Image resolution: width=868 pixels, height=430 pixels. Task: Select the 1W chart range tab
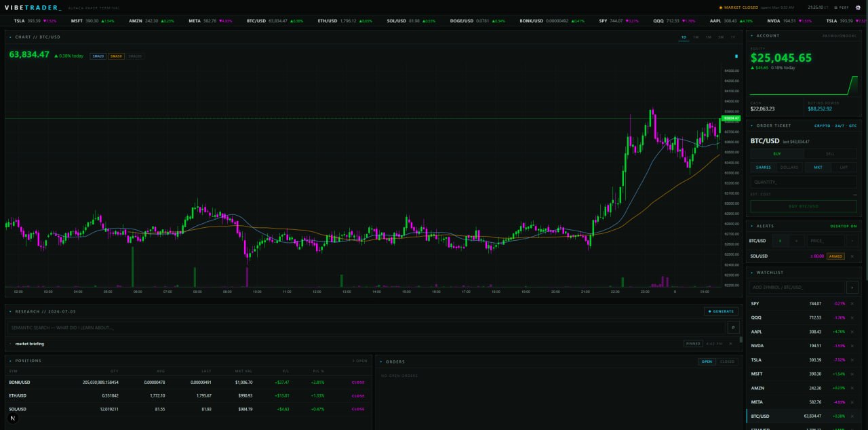pyautogui.click(x=696, y=37)
